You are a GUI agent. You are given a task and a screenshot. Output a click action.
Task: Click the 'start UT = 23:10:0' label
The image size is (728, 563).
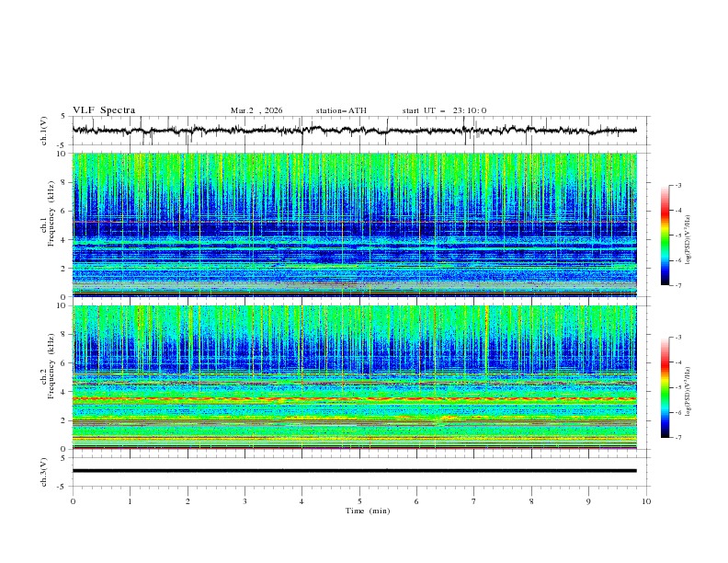(x=444, y=110)
